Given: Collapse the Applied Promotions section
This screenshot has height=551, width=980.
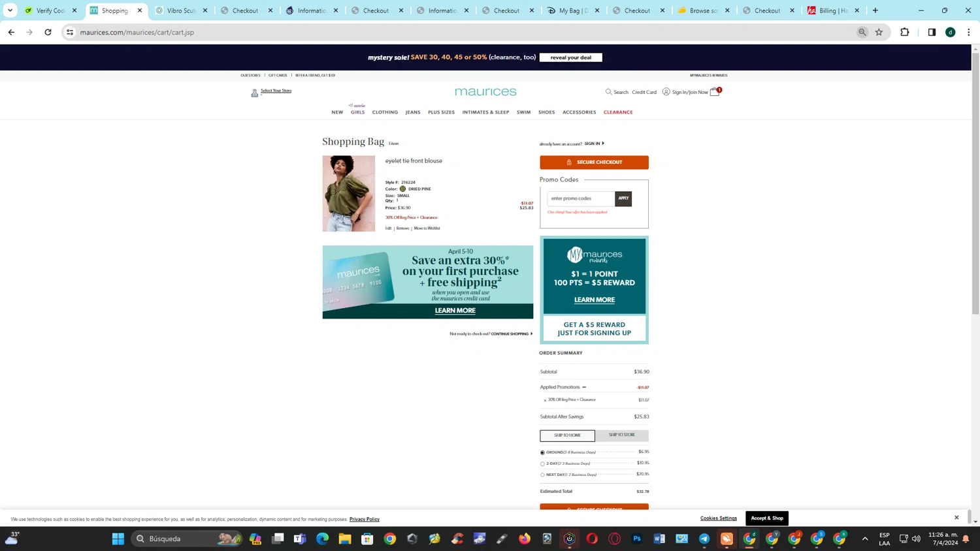Looking at the screenshot, I should [584, 387].
